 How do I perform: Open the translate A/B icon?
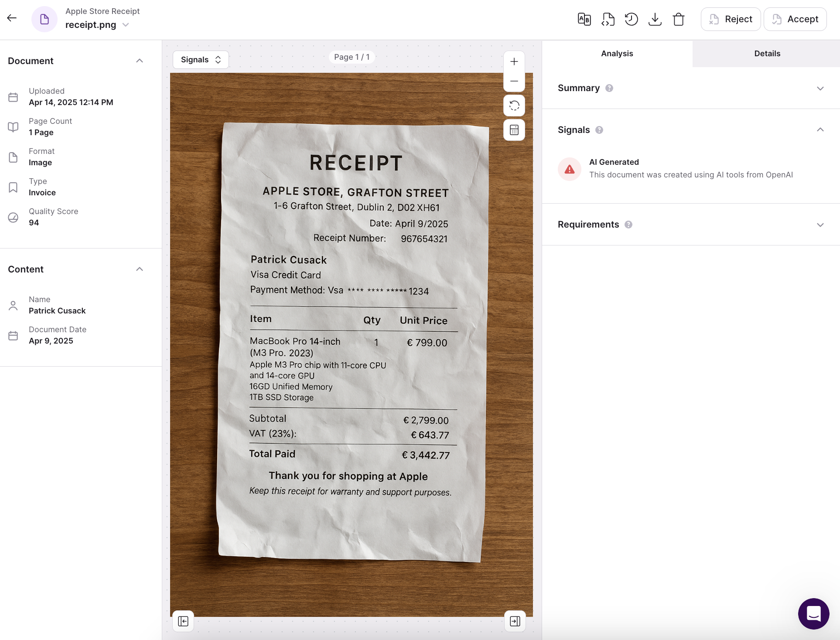(x=584, y=19)
